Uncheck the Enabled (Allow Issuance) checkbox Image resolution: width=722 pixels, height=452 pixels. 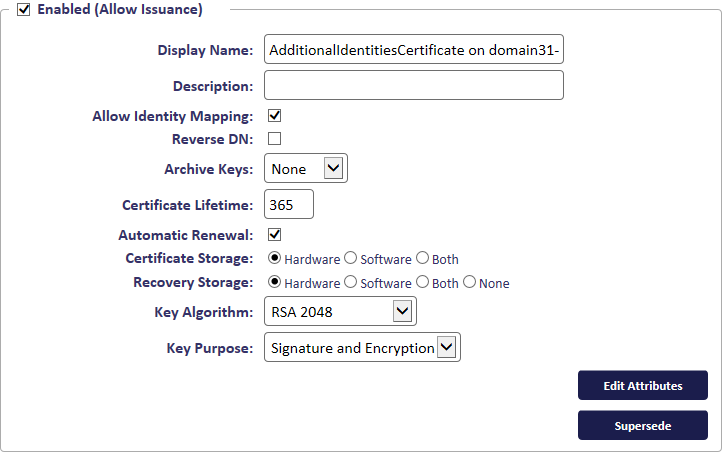click(x=23, y=9)
